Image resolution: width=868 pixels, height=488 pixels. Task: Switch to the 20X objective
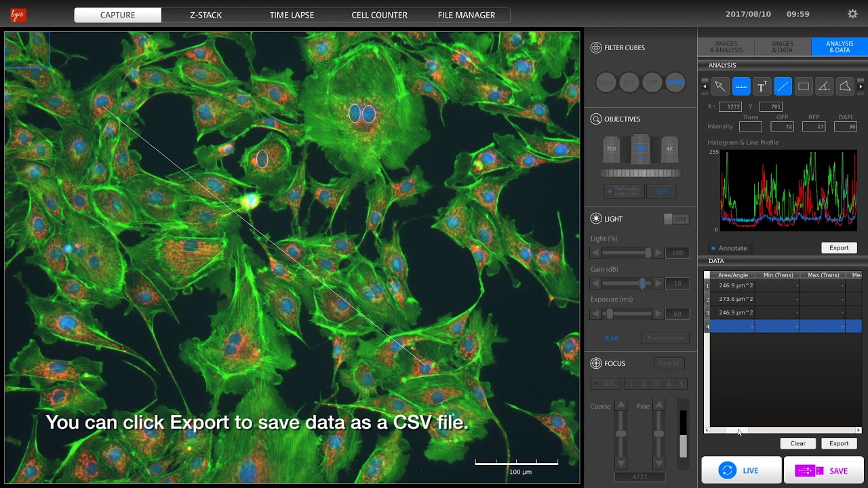611,149
